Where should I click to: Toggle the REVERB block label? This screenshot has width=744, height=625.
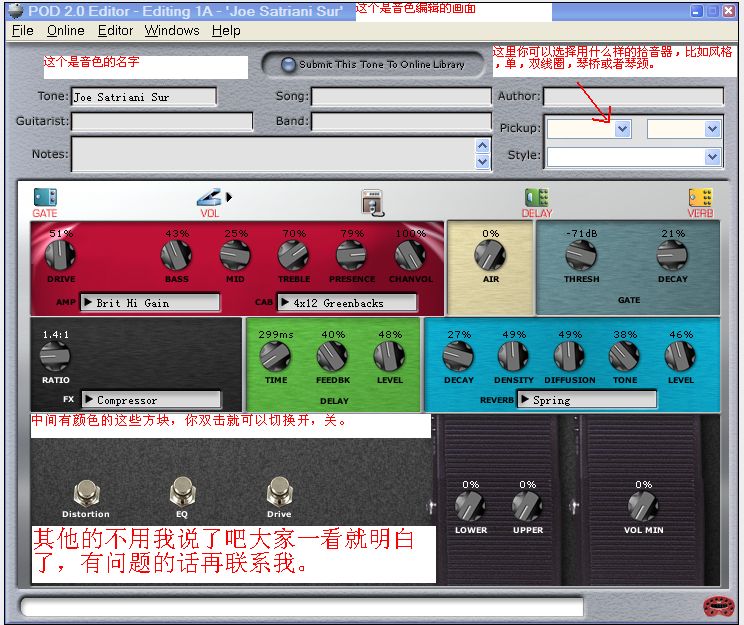[496, 400]
